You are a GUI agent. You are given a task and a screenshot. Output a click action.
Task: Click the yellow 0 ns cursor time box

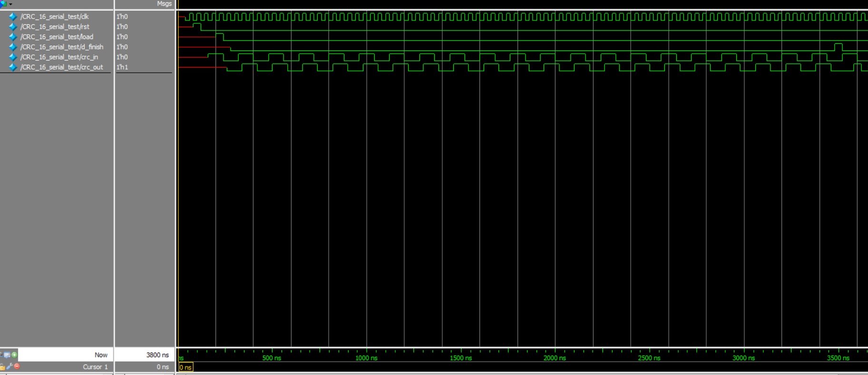point(185,367)
